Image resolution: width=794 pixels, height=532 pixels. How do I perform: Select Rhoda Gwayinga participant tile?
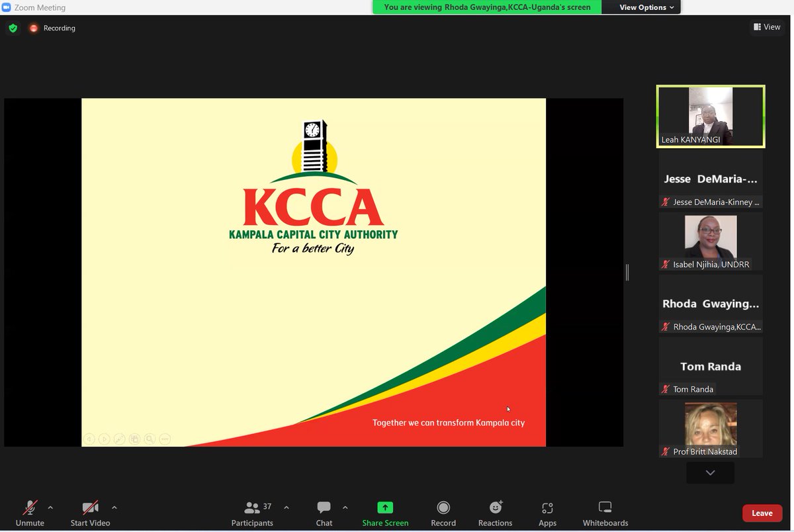tap(711, 304)
